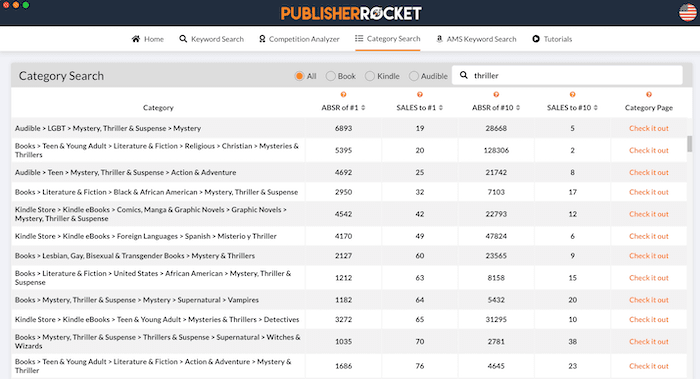Click the US flag language icon
The image size is (700, 379).
(688, 12)
